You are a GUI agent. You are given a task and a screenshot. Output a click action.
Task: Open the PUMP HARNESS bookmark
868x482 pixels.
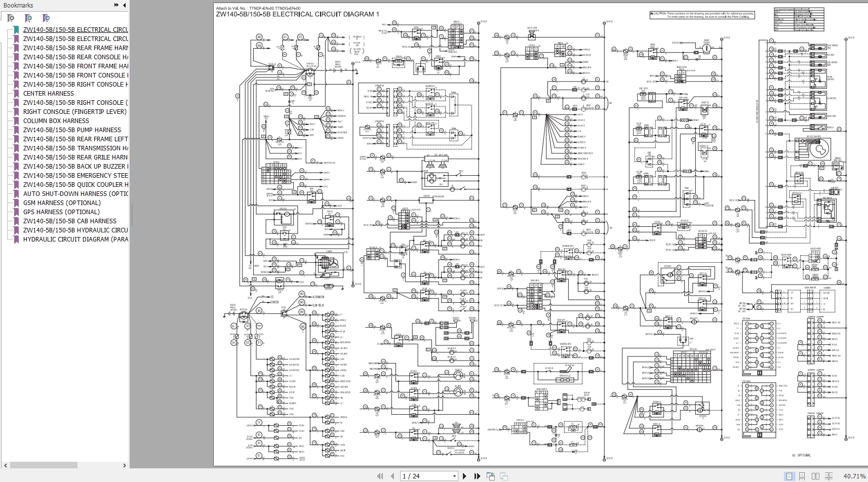72,130
